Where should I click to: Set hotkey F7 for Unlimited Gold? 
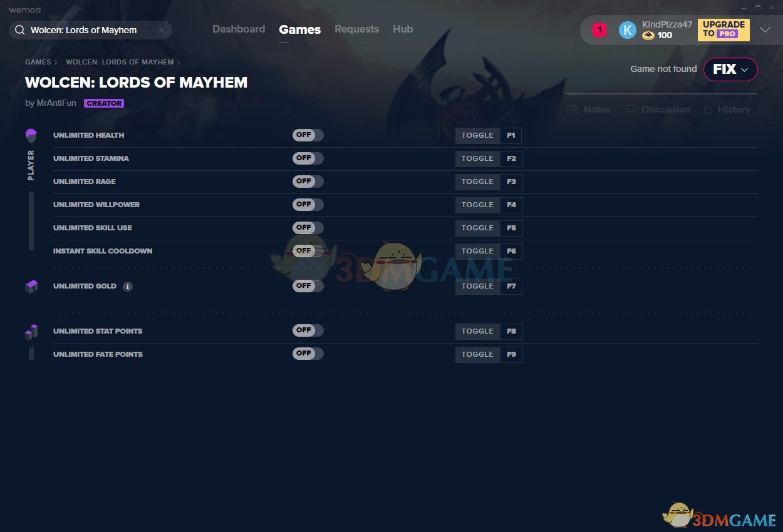click(x=511, y=287)
